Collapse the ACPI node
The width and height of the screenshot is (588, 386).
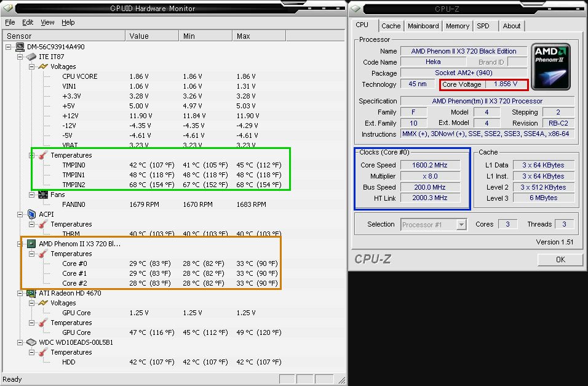pos(20,214)
